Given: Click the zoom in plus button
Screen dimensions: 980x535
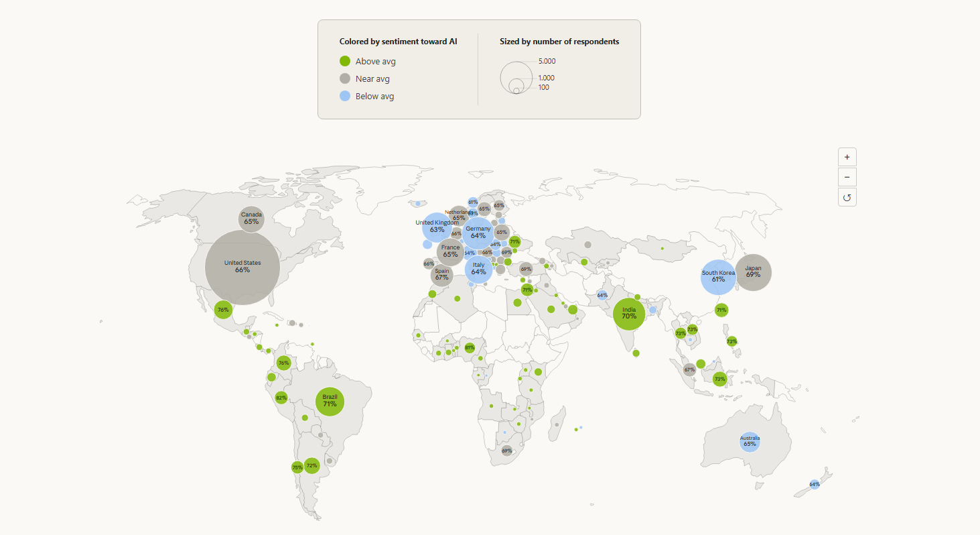Looking at the screenshot, I should point(847,157).
